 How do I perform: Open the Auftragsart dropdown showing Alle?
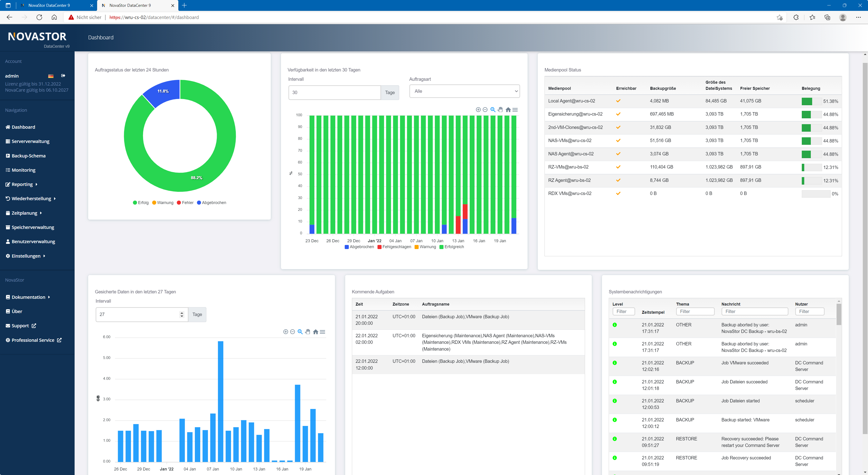pos(464,91)
